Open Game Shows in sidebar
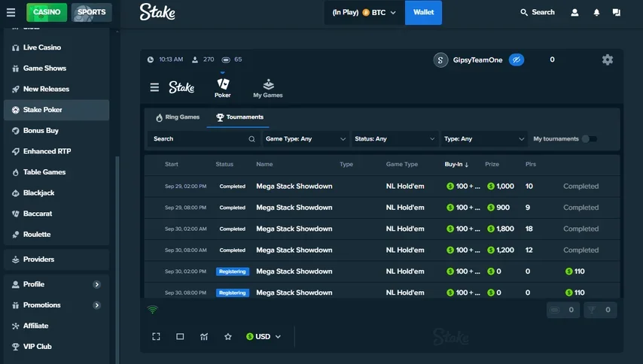Viewport: 643px width, 364px height. click(x=56, y=68)
